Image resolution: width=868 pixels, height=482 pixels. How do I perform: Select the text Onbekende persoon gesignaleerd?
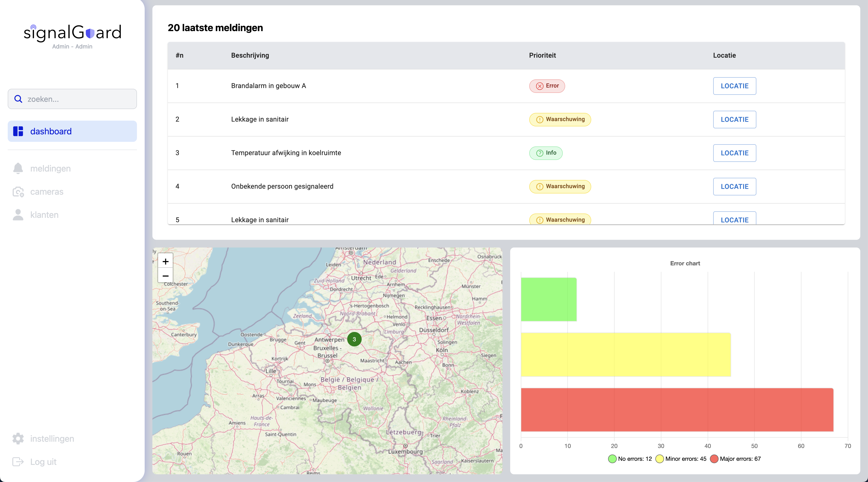click(x=282, y=186)
